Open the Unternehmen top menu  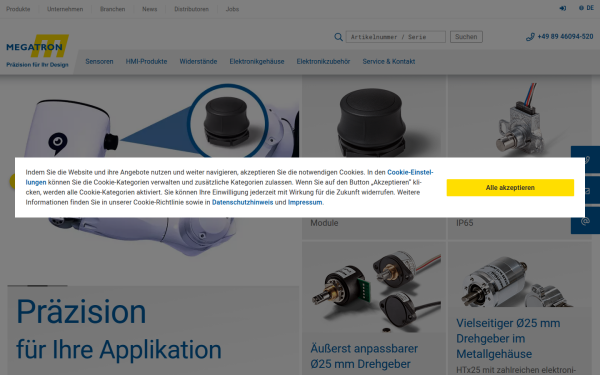point(65,9)
